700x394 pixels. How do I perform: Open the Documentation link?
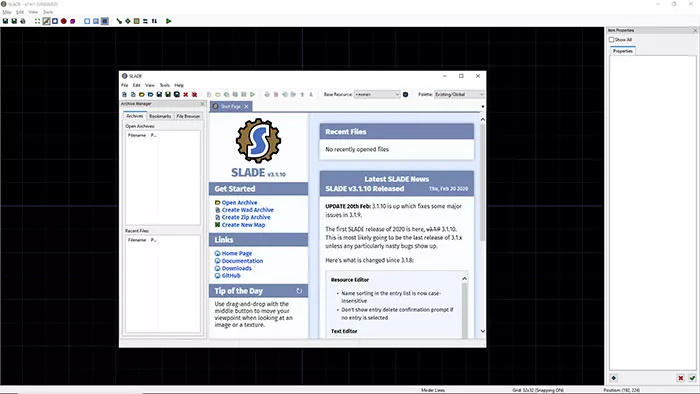(x=242, y=261)
